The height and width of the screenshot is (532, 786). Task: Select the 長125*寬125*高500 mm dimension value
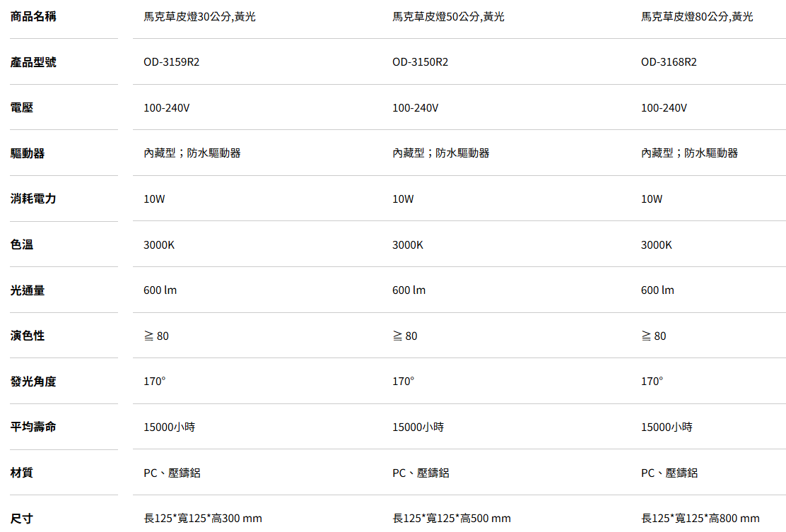(x=452, y=519)
